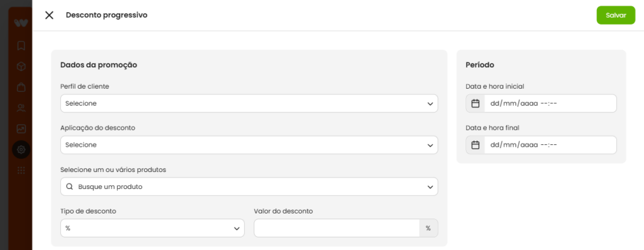
Task: Open the shopping bag icon in sidebar
Action: [x=21, y=88]
